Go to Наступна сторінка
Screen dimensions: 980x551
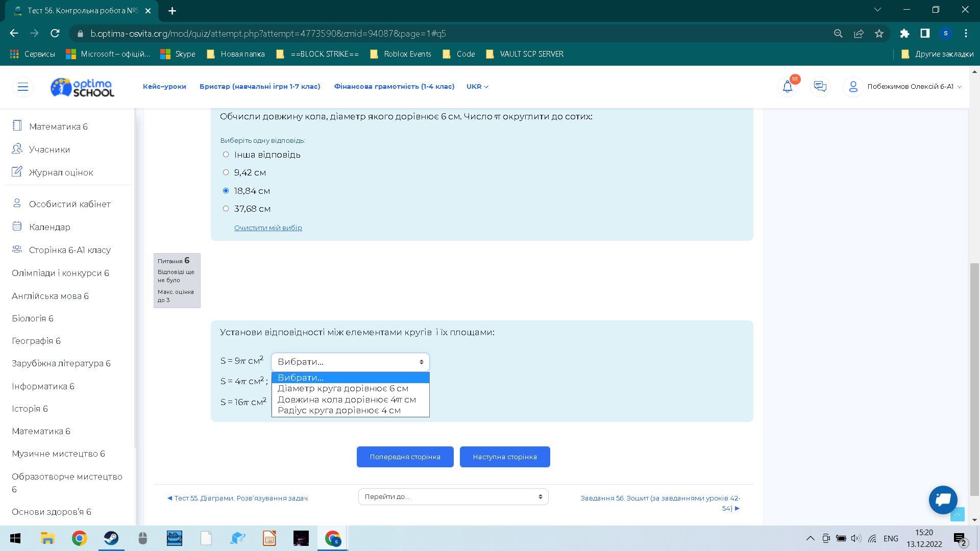(505, 457)
